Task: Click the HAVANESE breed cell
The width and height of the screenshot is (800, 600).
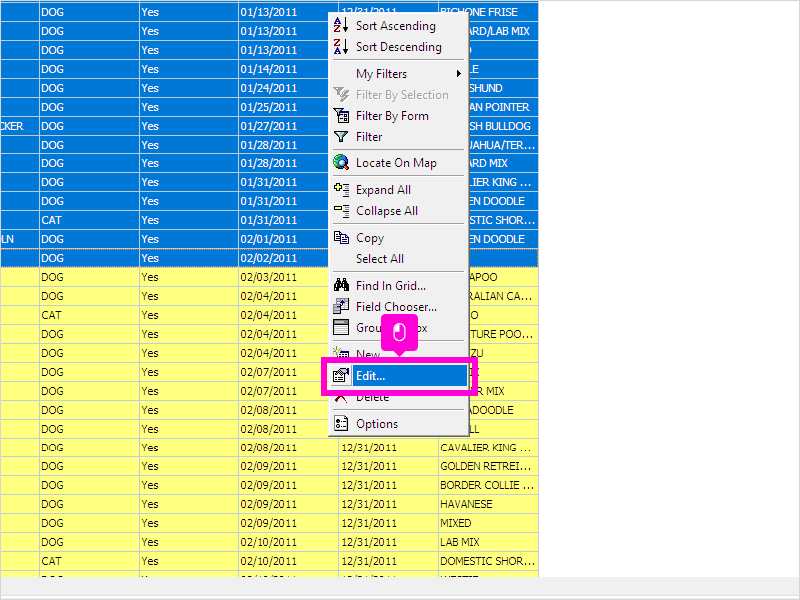Action: pos(488,504)
